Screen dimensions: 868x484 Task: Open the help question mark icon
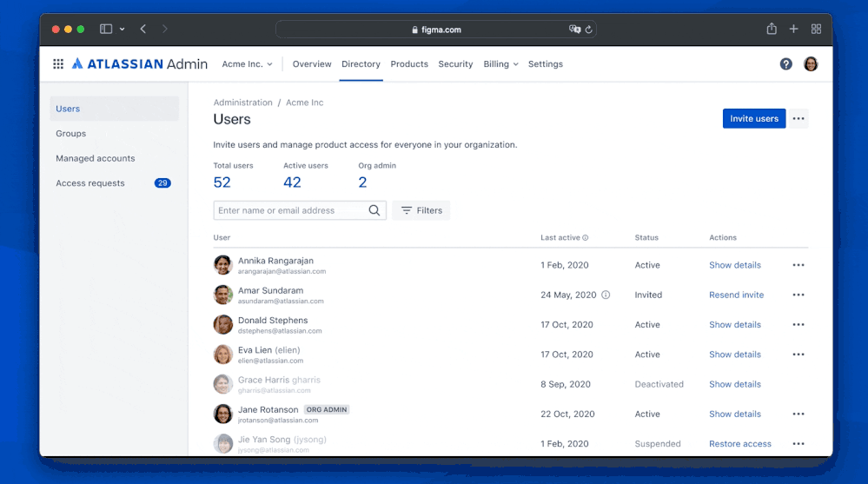coord(785,63)
